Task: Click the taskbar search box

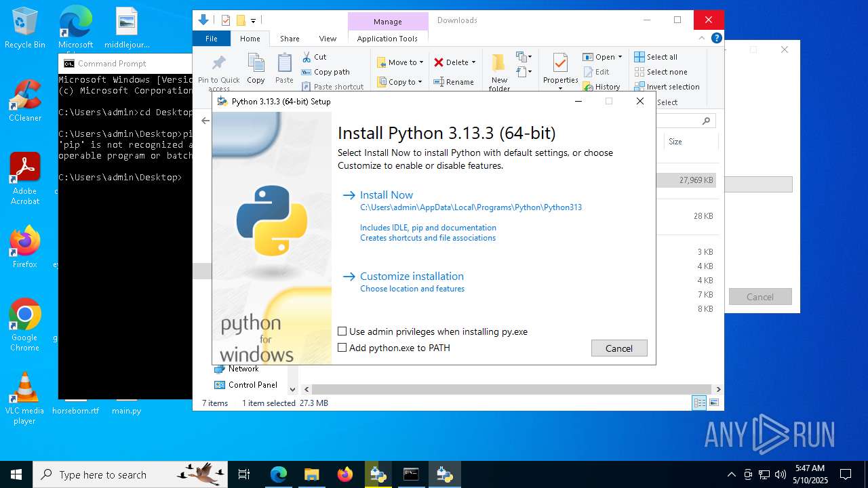Action: tap(130, 474)
